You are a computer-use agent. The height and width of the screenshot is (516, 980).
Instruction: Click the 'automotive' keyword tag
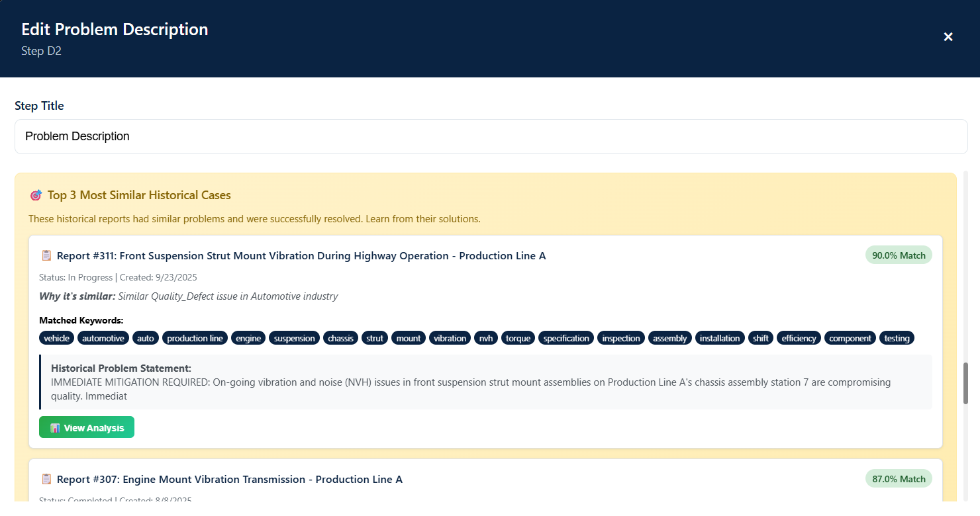[x=103, y=338]
